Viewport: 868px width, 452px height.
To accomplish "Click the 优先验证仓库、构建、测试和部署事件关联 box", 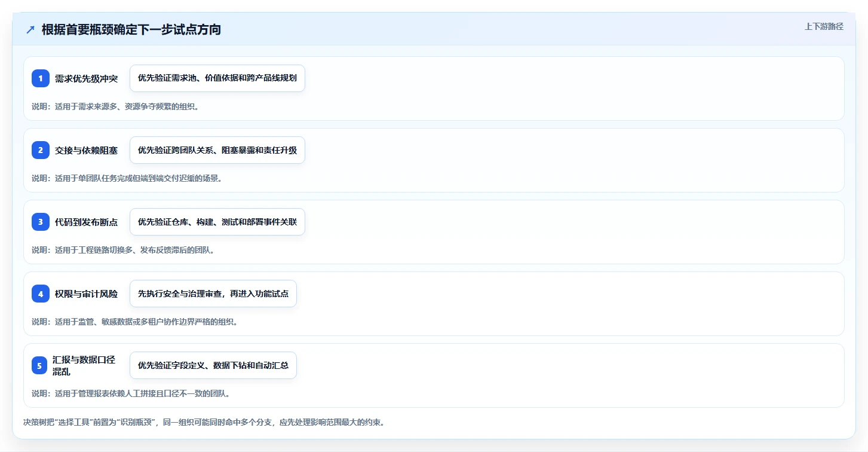I will click(x=217, y=222).
